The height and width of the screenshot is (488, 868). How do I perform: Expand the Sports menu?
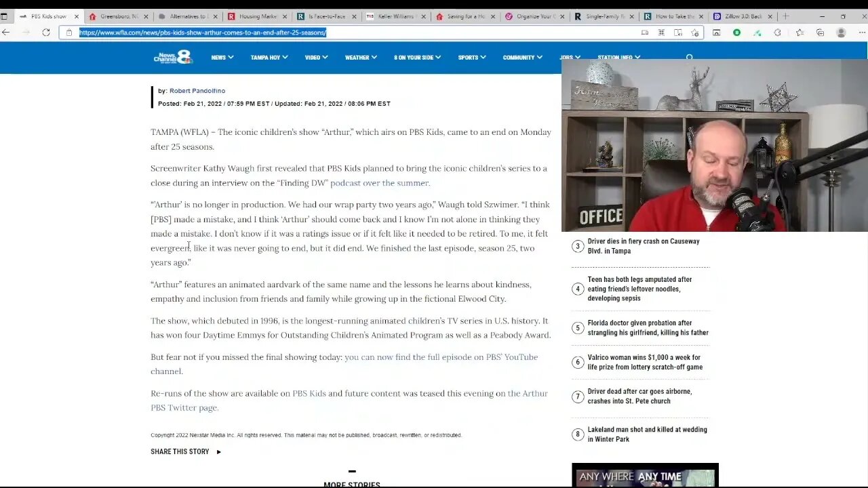click(472, 58)
